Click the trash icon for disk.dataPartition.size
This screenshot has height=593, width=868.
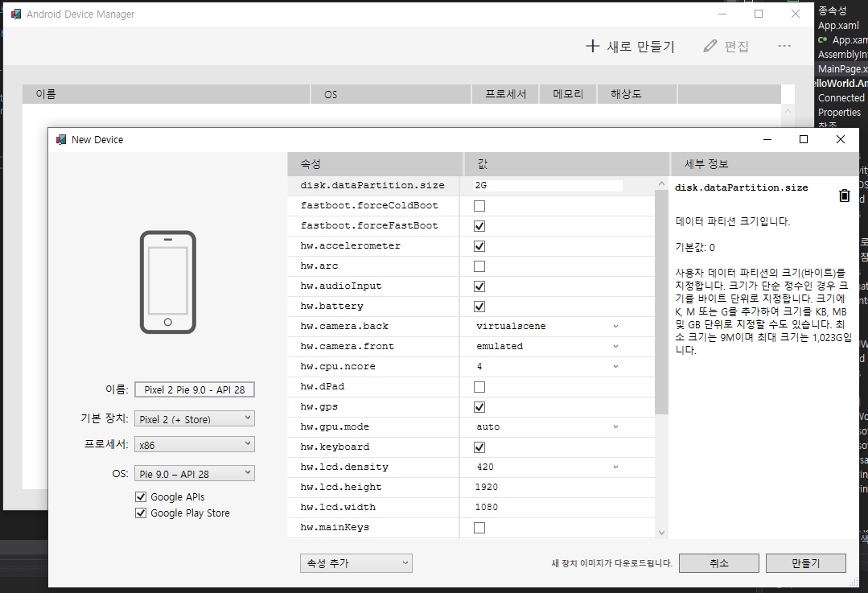(x=844, y=195)
